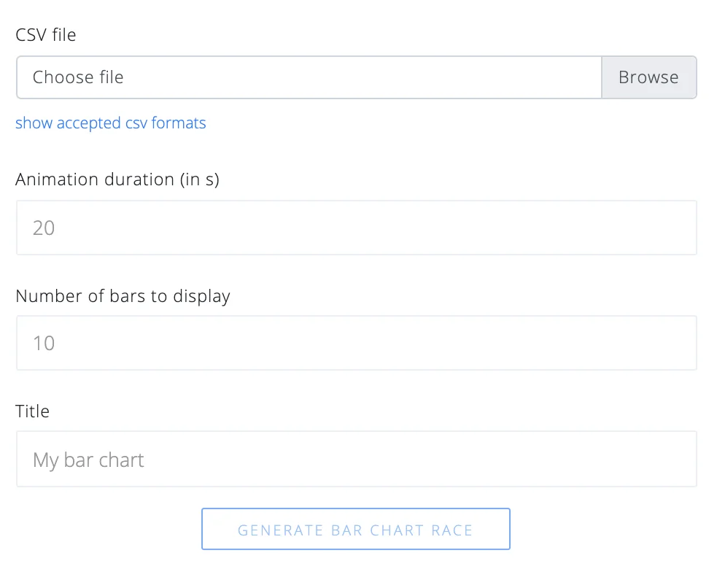Click the 'Number of bars to display' label
Screen dimensions: 709x588
point(123,295)
